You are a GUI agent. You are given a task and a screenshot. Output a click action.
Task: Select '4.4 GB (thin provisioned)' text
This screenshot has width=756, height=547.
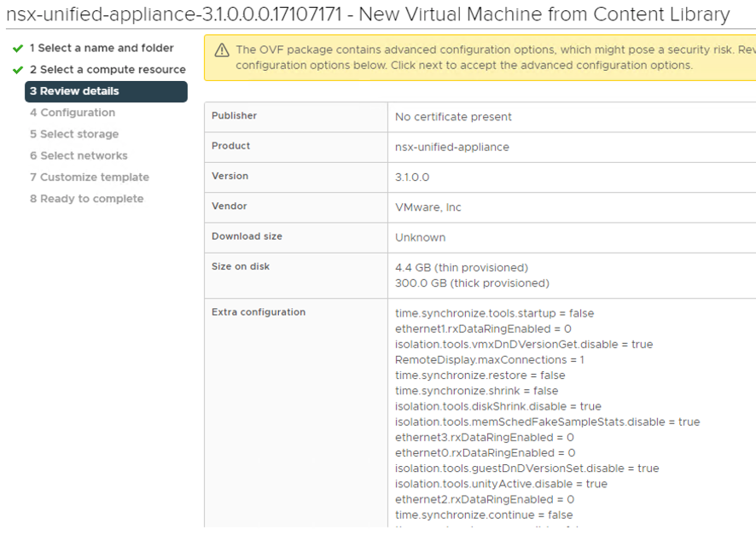462,268
